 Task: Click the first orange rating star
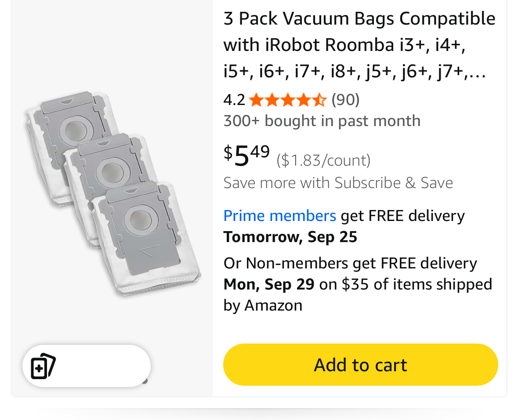point(255,101)
